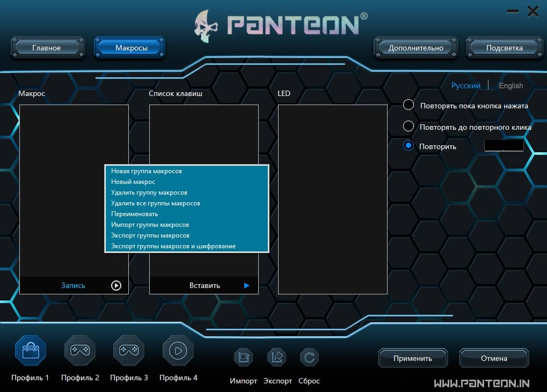This screenshot has height=392, width=547.
Task: Choose Экспорт группы макросов
Action: click(x=187, y=236)
